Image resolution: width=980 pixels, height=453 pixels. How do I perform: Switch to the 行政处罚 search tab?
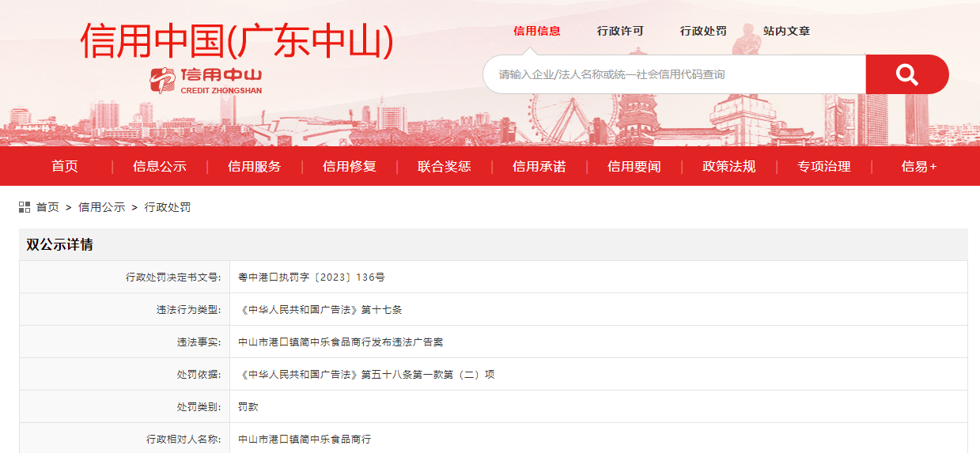(x=703, y=32)
